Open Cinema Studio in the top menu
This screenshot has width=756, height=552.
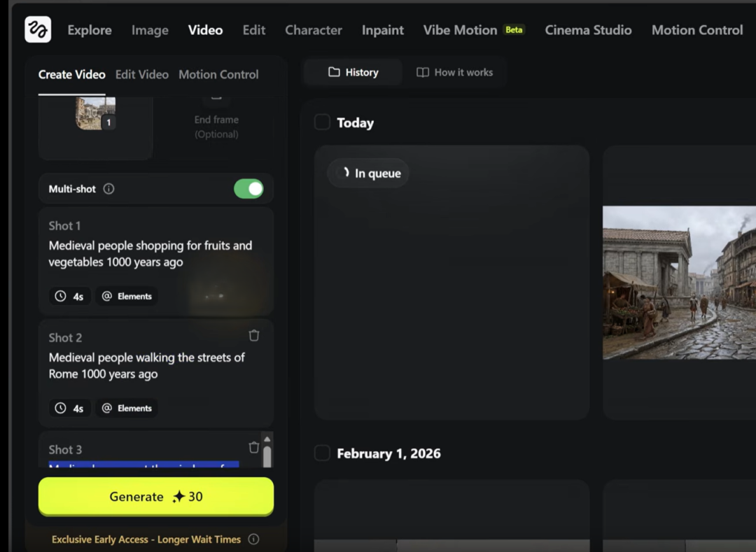[x=588, y=30]
